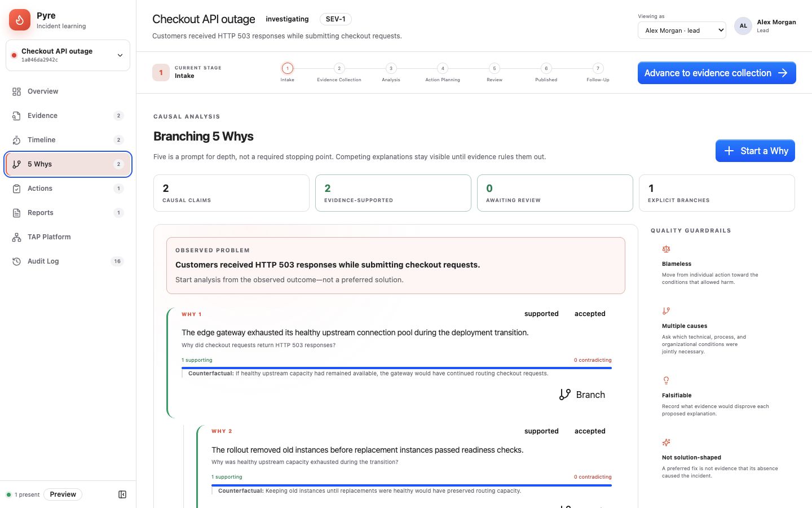
Task: Open the Actions section
Action: click(68, 189)
